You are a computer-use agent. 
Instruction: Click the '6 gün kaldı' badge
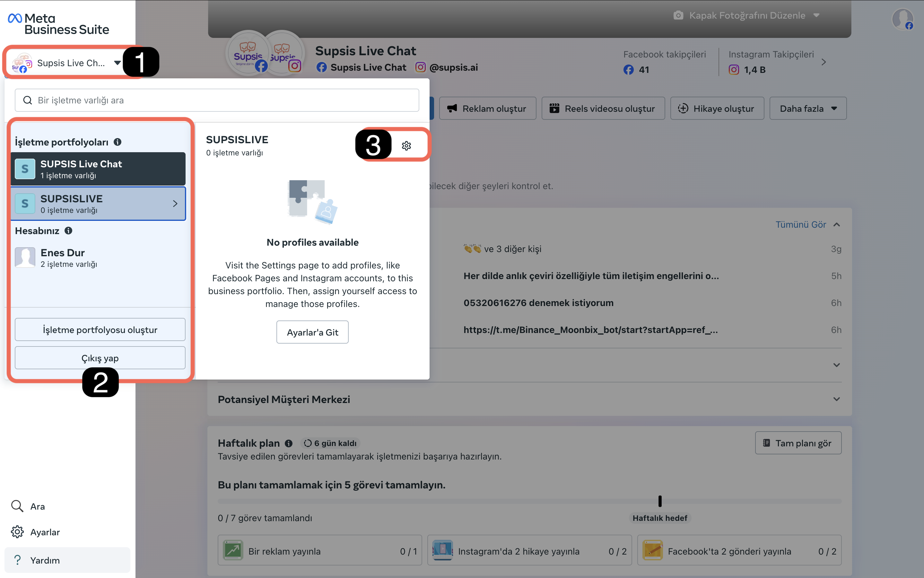[x=330, y=443]
